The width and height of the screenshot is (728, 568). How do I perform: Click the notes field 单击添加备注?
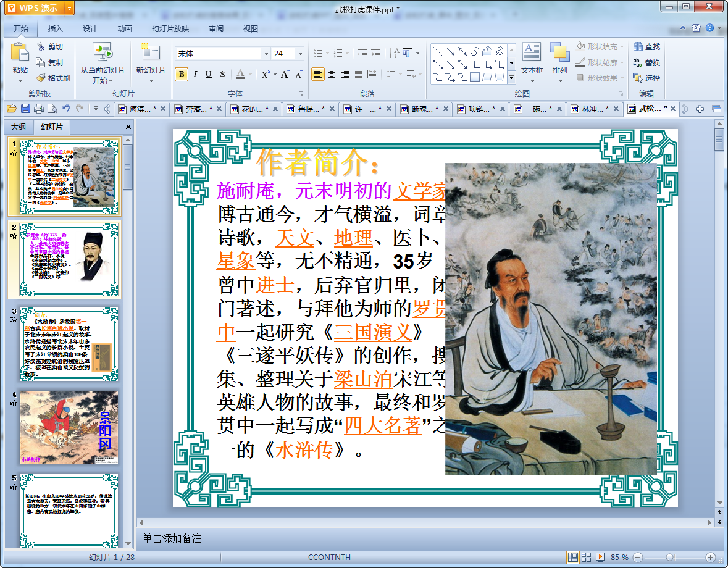(172, 539)
